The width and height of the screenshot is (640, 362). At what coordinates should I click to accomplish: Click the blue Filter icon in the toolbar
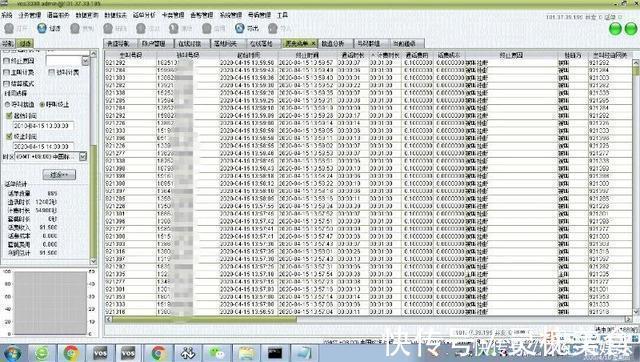coord(42,28)
